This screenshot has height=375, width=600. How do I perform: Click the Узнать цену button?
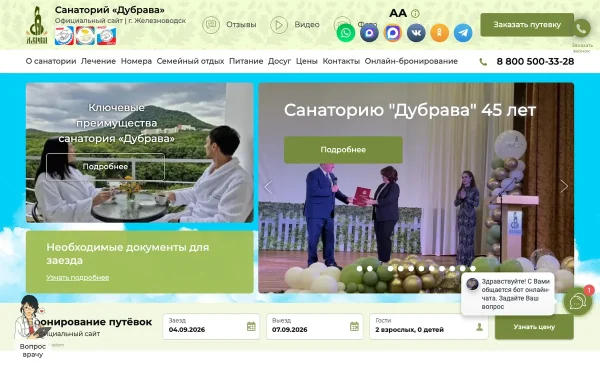tap(534, 327)
